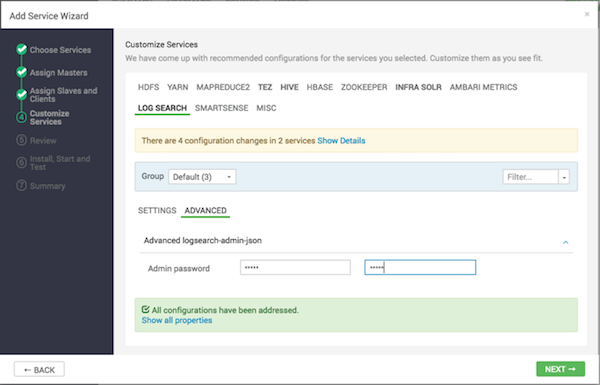Go back with the BACK button
The height and width of the screenshot is (385, 600).
(x=39, y=370)
